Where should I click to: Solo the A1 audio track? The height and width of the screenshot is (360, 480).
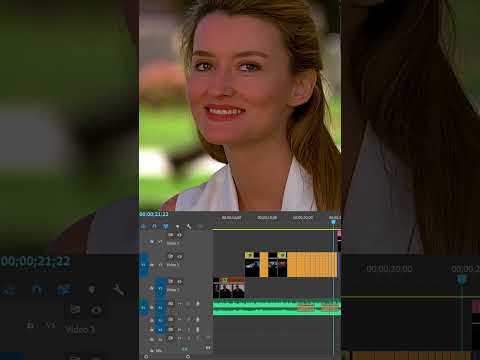(x=188, y=304)
